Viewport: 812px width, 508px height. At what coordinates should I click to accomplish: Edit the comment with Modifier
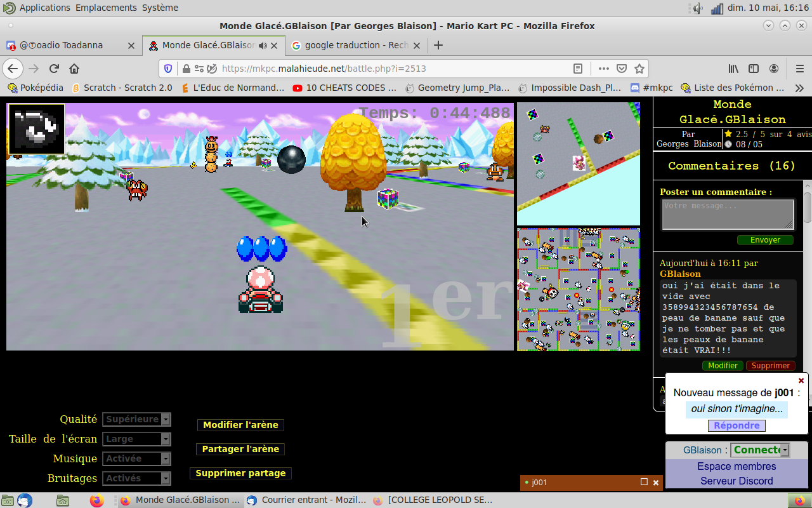[x=723, y=366]
